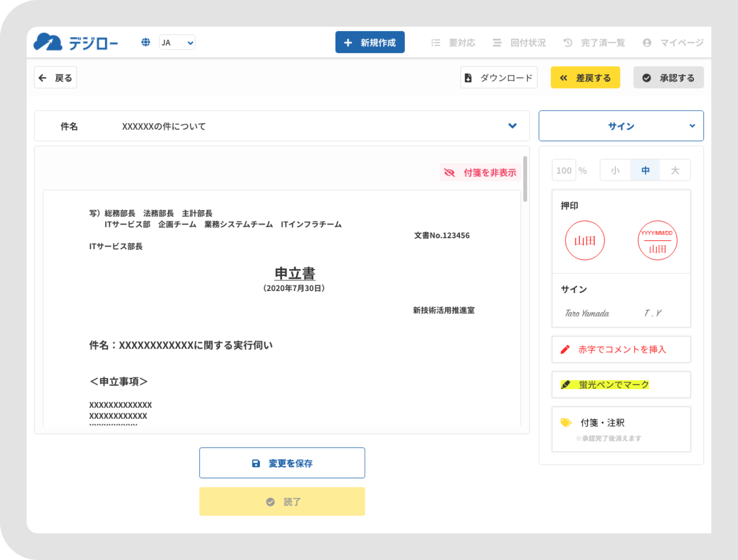Click XXXXXXの件について subject text

164,126
